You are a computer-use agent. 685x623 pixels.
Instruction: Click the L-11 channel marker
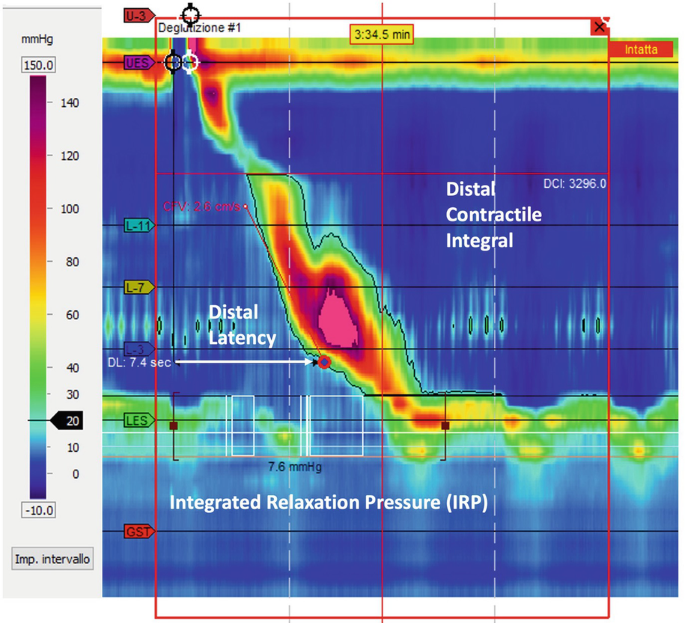point(138,226)
